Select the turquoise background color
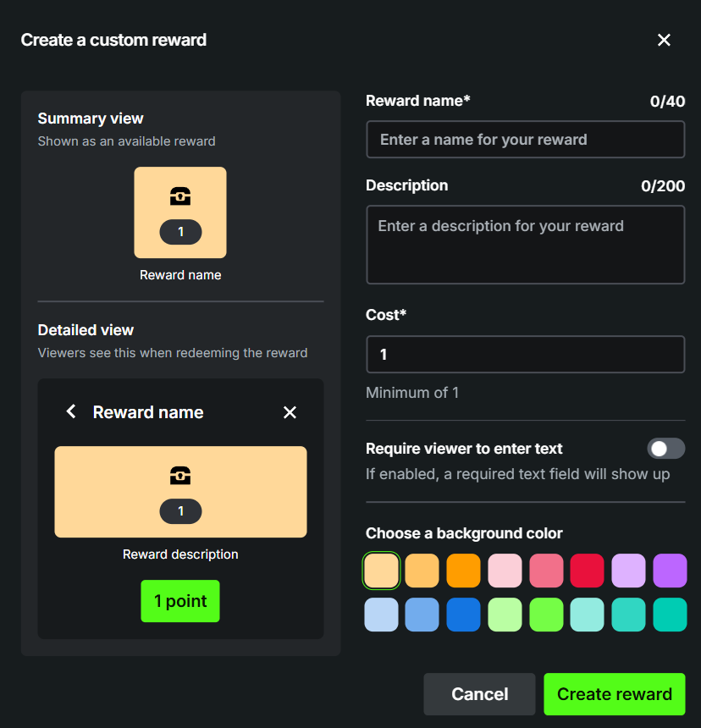This screenshot has height=728, width=701. [x=628, y=615]
